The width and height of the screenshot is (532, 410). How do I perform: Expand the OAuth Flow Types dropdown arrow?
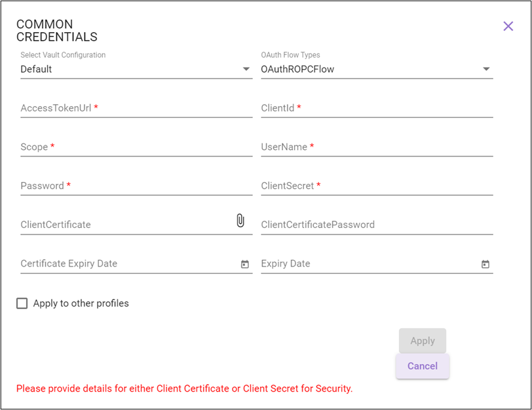tap(486, 69)
